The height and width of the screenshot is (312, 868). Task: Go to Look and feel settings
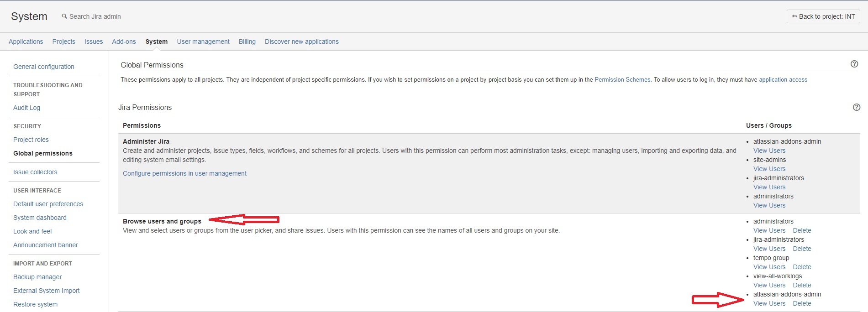32,231
